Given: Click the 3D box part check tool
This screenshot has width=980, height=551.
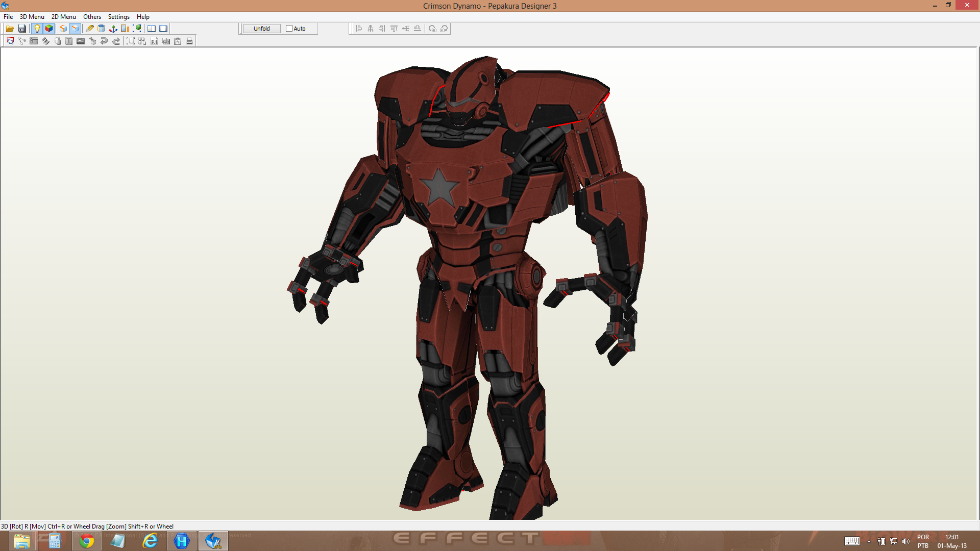Looking at the screenshot, I should [92, 41].
